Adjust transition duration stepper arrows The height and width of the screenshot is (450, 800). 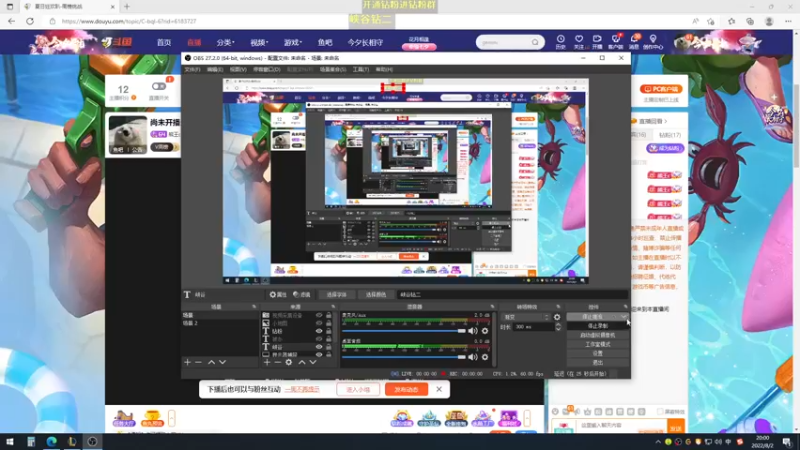[x=558, y=327]
